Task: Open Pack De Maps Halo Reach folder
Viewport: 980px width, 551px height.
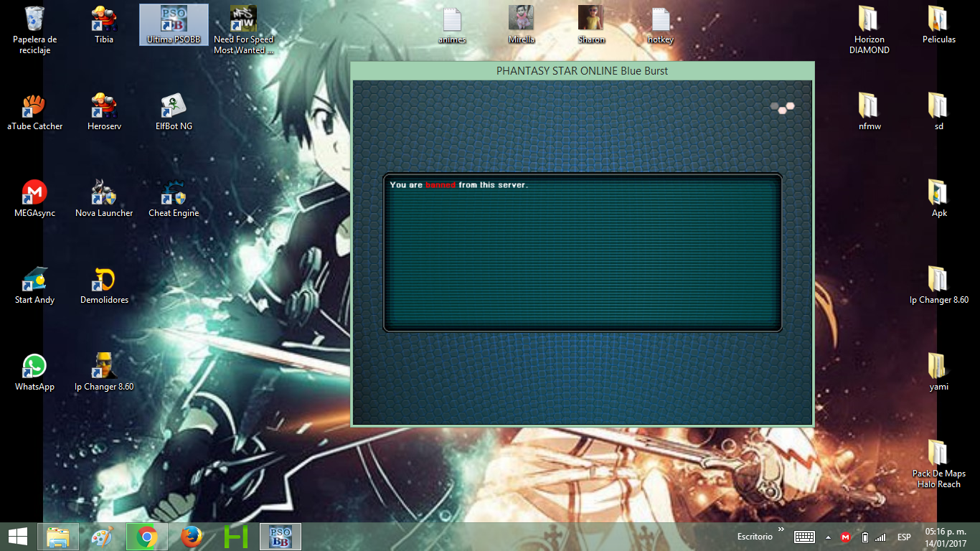Action: coord(938,464)
